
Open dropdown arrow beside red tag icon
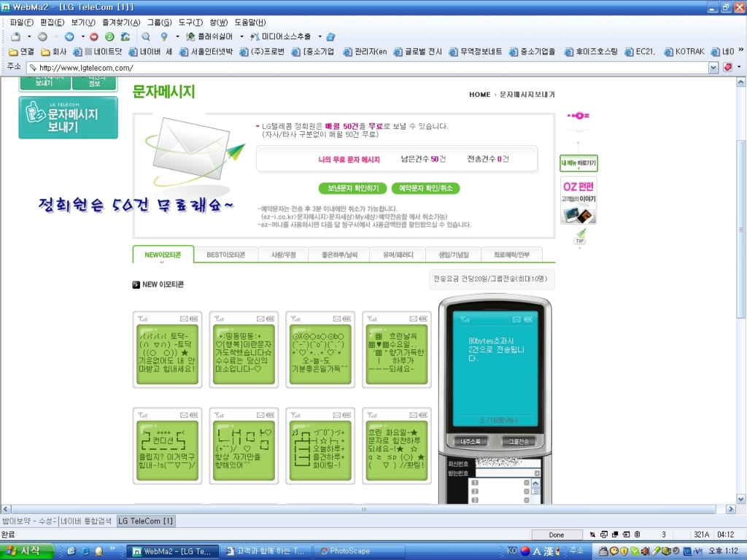739,68
